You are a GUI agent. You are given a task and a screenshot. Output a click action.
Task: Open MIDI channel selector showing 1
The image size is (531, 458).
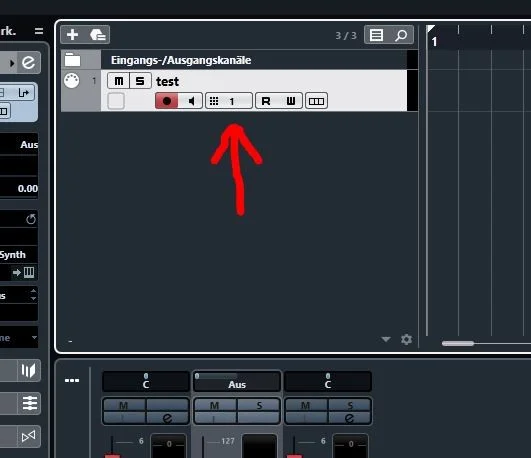pyautogui.click(x=229, y=101)
